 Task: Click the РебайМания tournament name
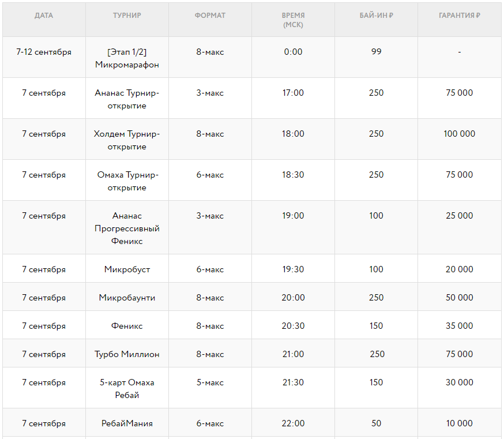127,423
